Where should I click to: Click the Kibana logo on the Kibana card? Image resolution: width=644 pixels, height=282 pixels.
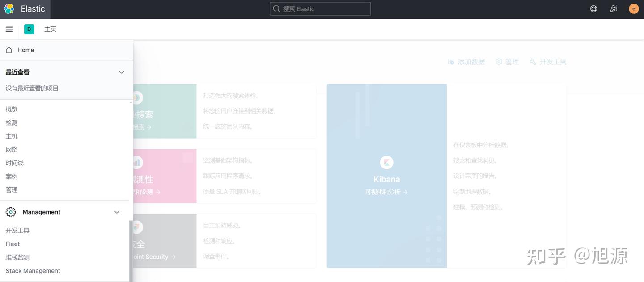386,162
